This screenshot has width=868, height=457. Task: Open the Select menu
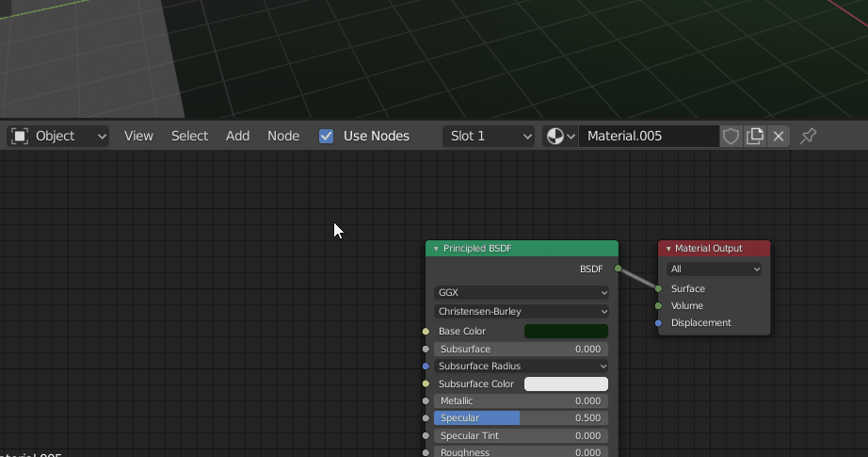click(x=189, y=136)
